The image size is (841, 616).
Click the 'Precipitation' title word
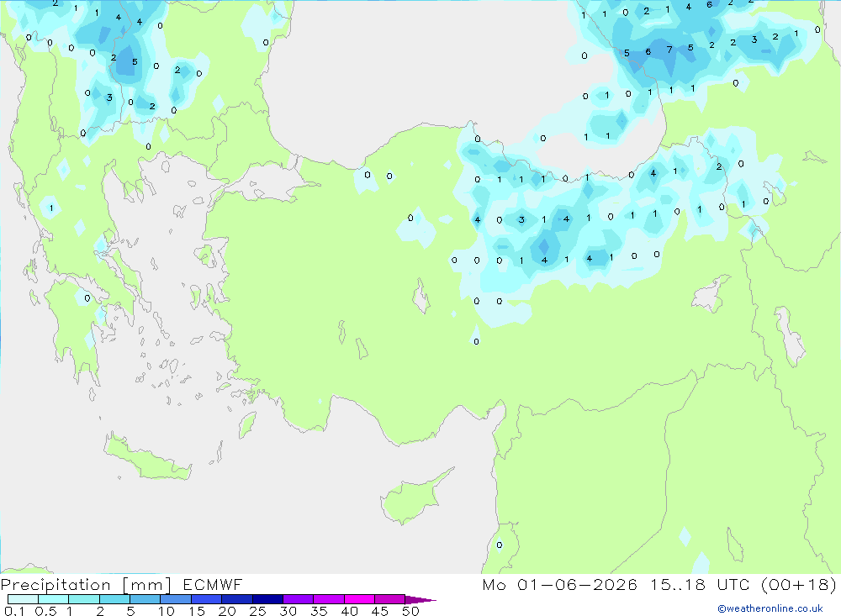click(56, 585)
